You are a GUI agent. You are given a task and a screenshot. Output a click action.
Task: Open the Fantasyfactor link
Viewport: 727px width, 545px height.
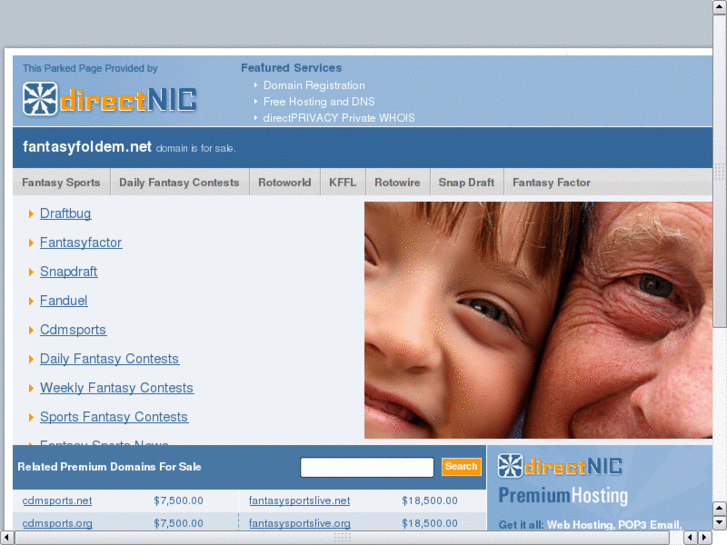pyautogui.click(x=81, y=243)
